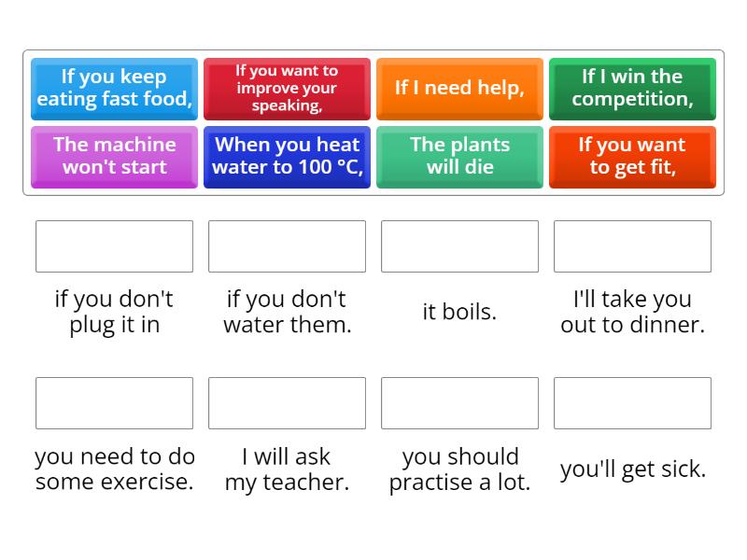Click the 'if you don't plug it in' text
The height and width of the screenshot is (560, 747).
pyautogui.click(x=114, y=312)
